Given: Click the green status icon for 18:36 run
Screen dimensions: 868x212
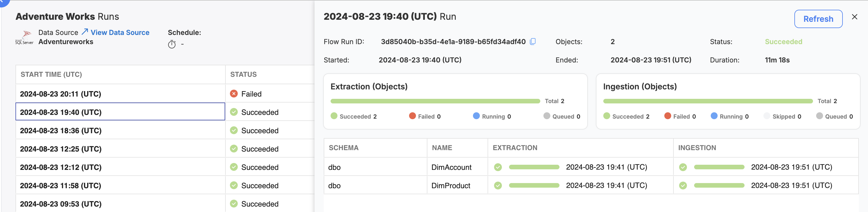Looking at the screenshot, I should [x=234, y=130].
